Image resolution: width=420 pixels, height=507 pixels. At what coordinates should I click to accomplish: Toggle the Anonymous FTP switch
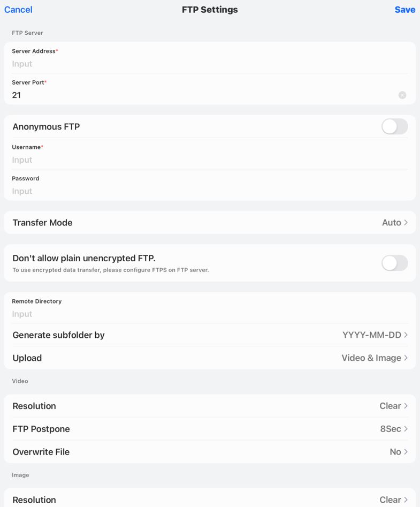click(394, 127)
